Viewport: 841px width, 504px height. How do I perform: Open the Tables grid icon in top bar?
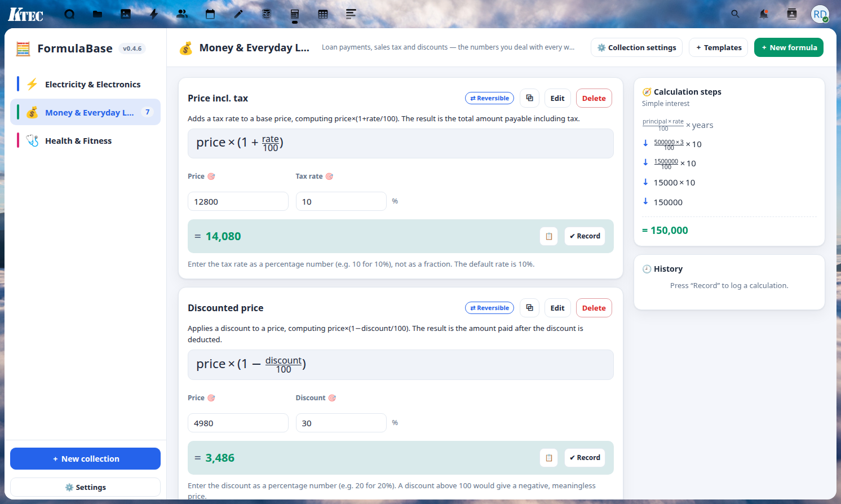click(x=323, y=14)
